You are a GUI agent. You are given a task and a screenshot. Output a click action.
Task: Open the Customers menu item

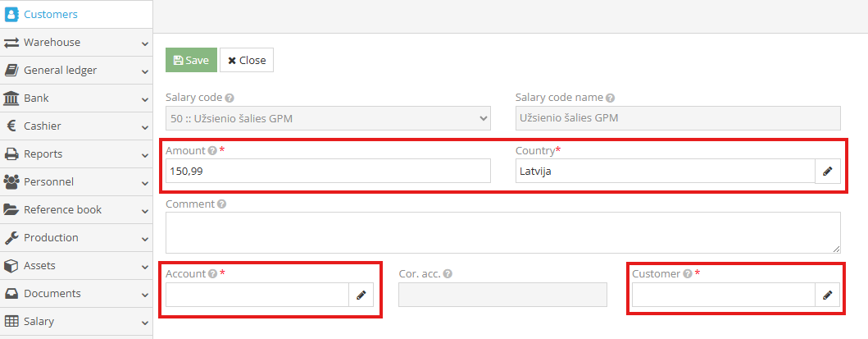click(x=76, y=15)
